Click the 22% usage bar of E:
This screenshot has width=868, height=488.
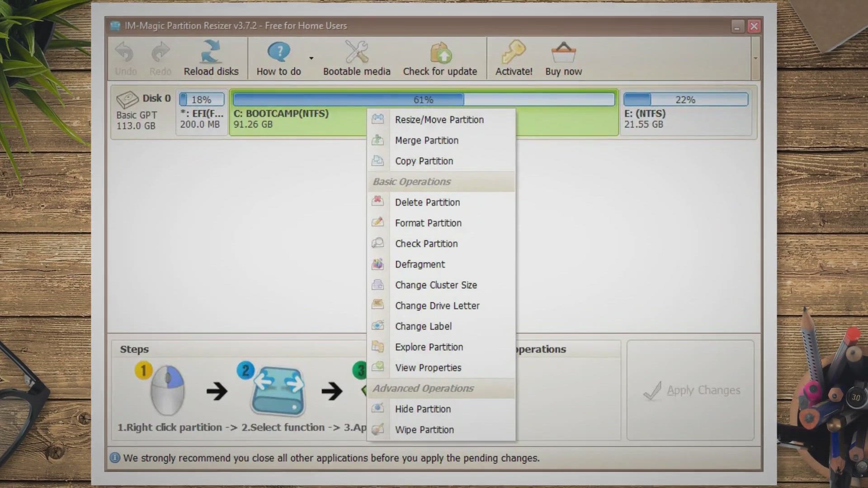[685, 99]
